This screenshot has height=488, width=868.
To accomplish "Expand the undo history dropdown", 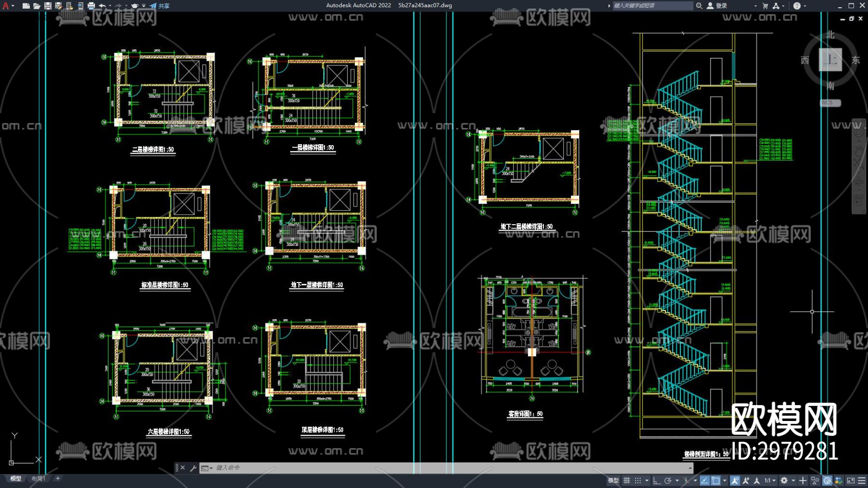I will (x=109, y=6).
